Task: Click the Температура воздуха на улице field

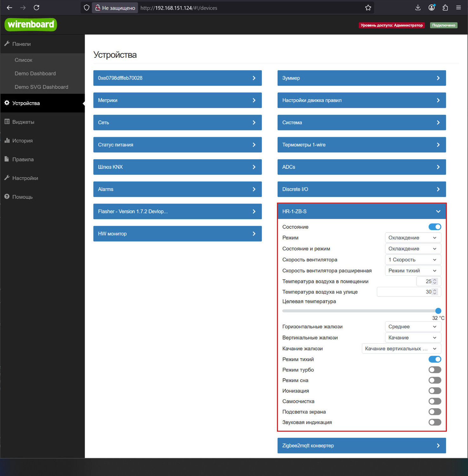Action: click(x=409, y=292)
